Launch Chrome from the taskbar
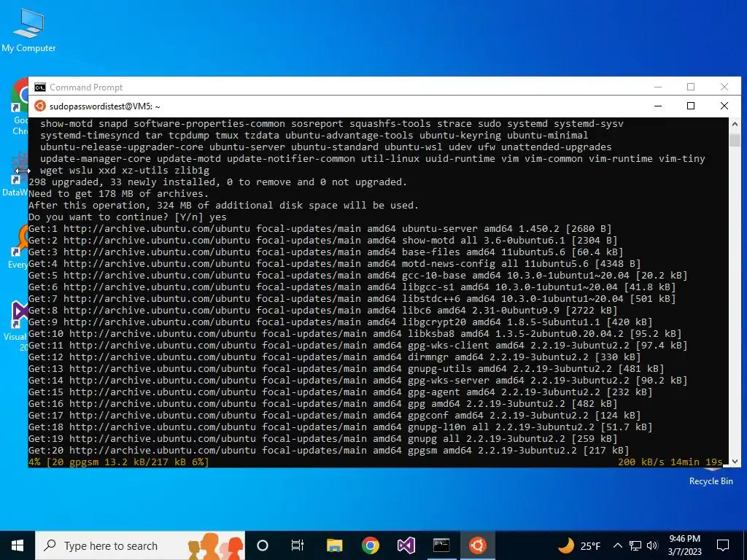747x560 pixels. pos(370,545)
